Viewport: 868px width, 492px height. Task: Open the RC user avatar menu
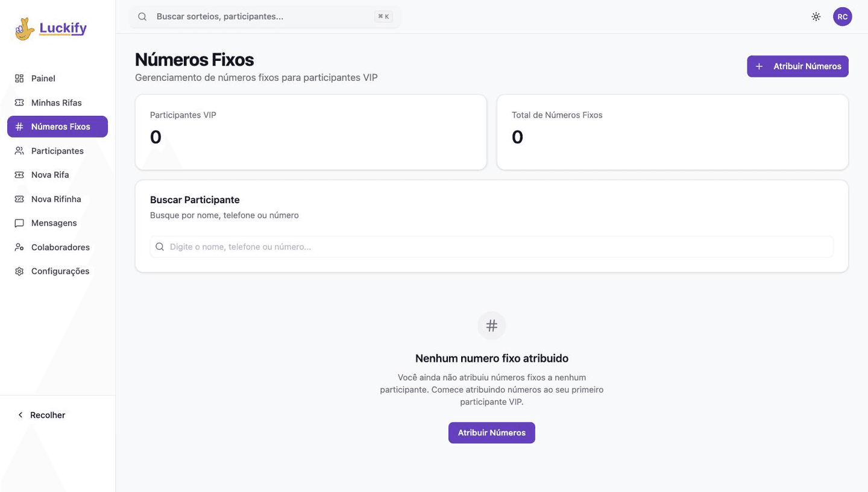tap(843, 17)
